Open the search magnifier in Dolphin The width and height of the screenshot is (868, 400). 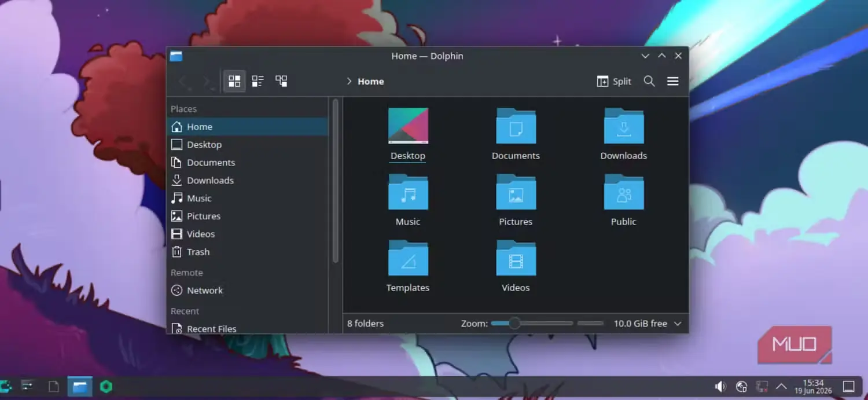pos(649,82)
